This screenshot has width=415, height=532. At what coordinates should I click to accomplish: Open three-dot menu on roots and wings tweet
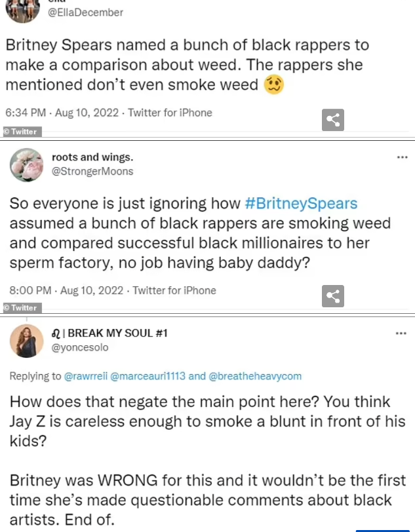(x=402, y=157)
